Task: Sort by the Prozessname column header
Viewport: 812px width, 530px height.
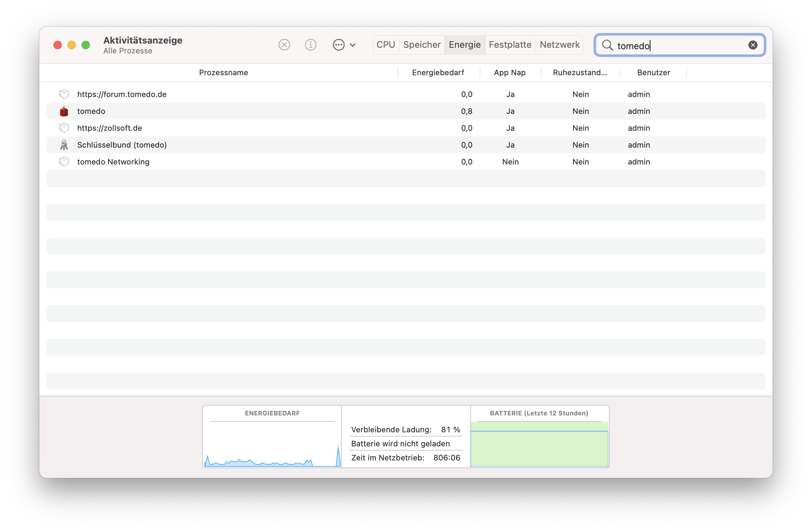Action: click(x=223, y=72)
